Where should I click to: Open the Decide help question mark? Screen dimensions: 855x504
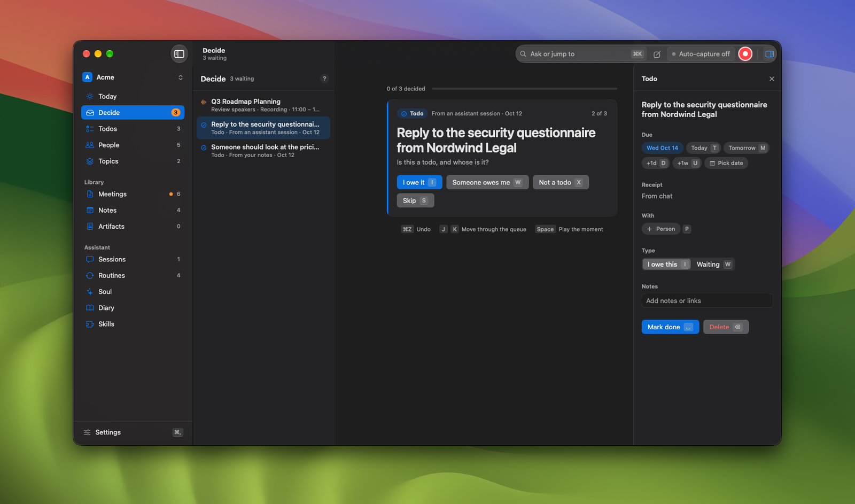pos(324,79)
